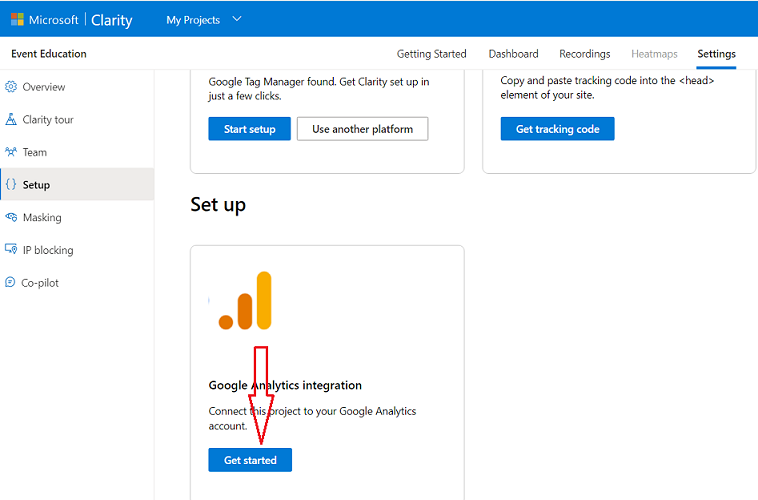Open the Heatmaps tab

[x=654, y=54]
